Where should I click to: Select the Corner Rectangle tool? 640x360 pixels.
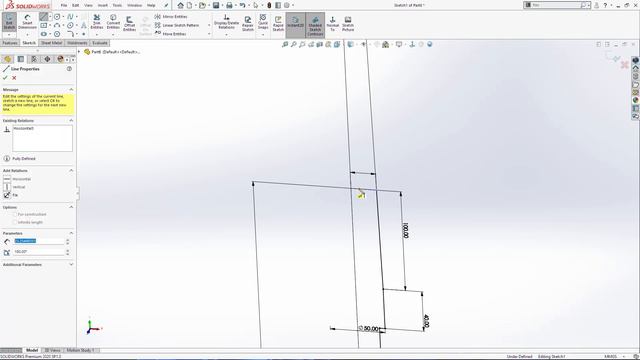coord(43,25)
